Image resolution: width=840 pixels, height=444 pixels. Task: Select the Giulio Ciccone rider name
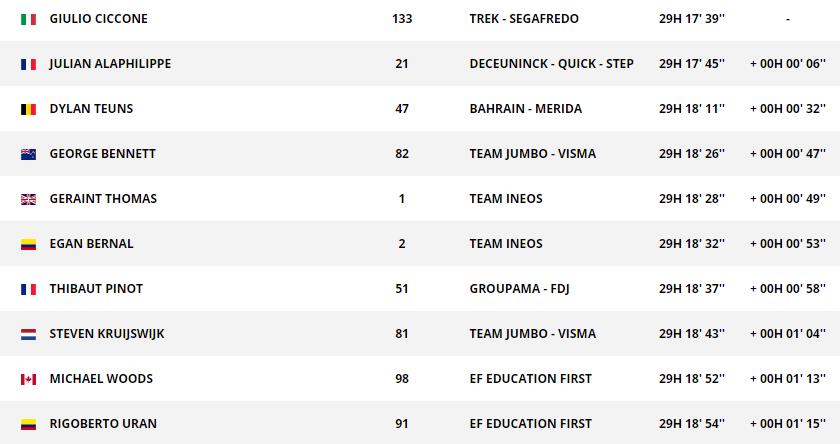click(x=97, y=19)
